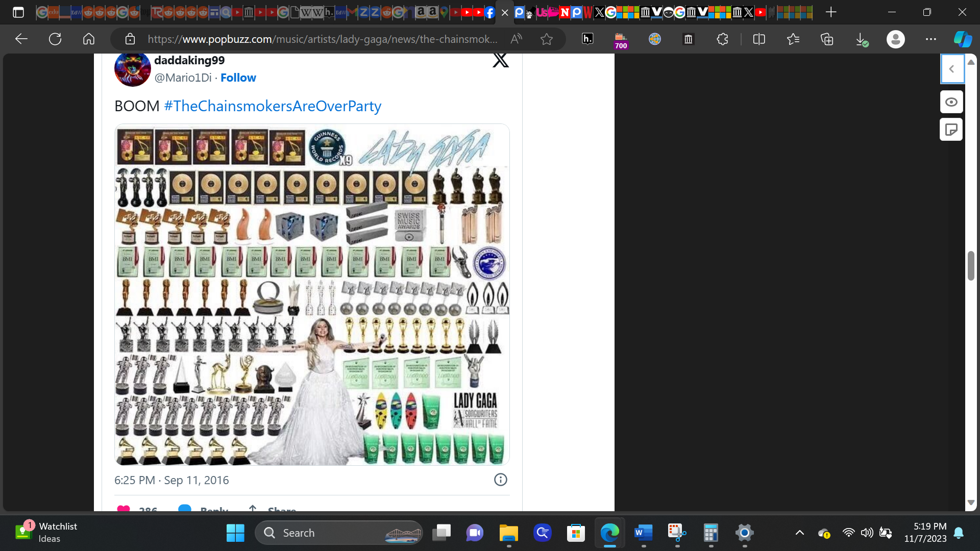
Task: Switch to the orange edu favicon tab
Action: tap(53, 12)
